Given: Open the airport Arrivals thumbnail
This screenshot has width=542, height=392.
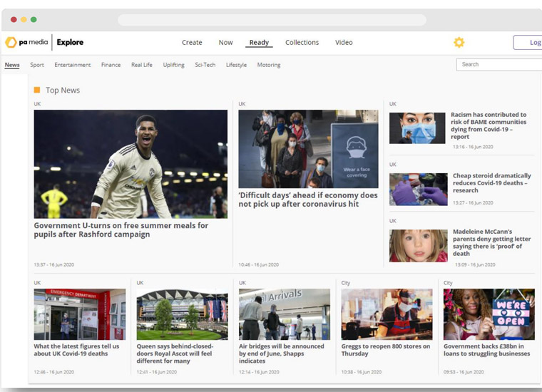Looking at the screenshot, I should 285,314.
